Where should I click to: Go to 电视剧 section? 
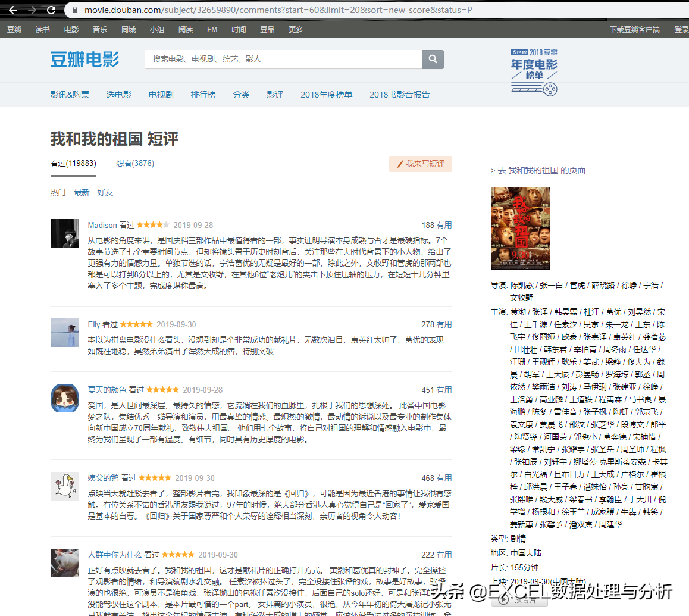[x=161, y=95]
